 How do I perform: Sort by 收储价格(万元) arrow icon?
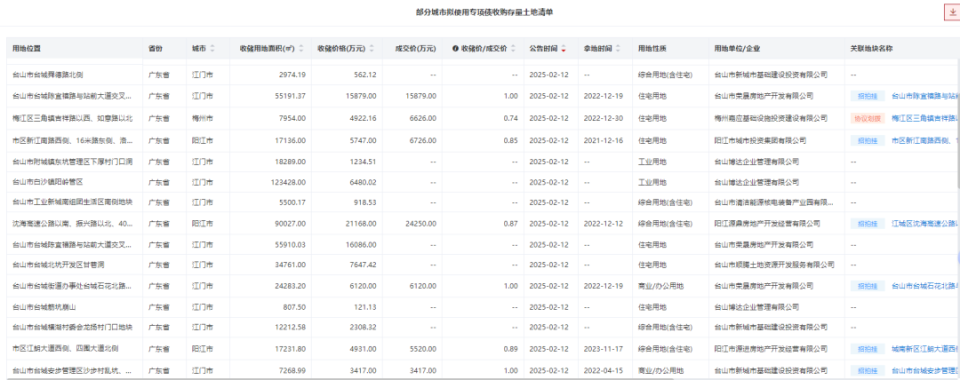(x=371, y=48)
